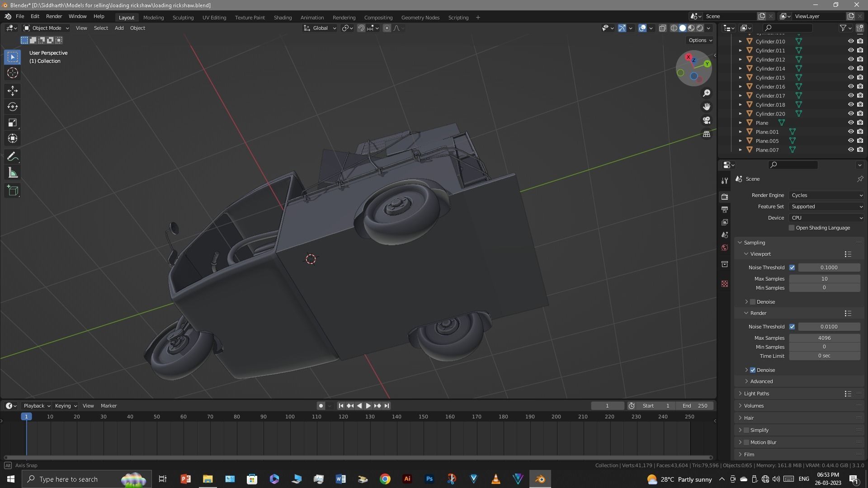The width and height of the screenshot is (868, 488).
Task: Click the viewport Options button
Action: (x=700, y=40)
